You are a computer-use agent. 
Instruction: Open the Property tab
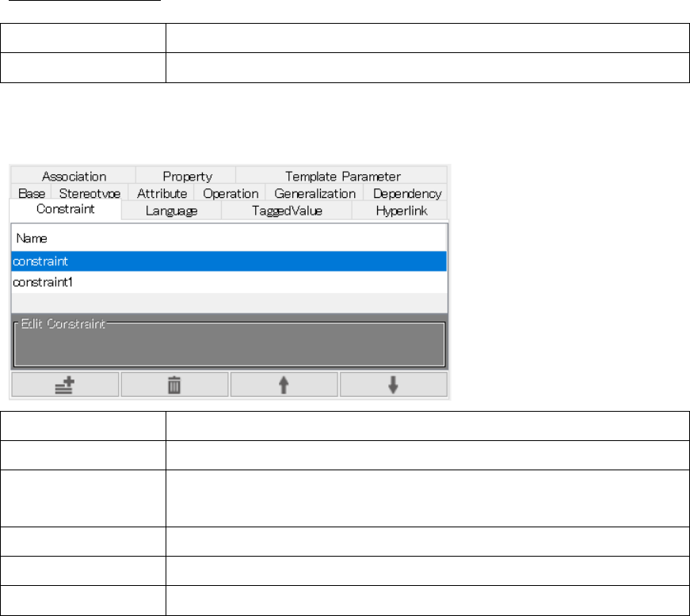click(187, 176)
